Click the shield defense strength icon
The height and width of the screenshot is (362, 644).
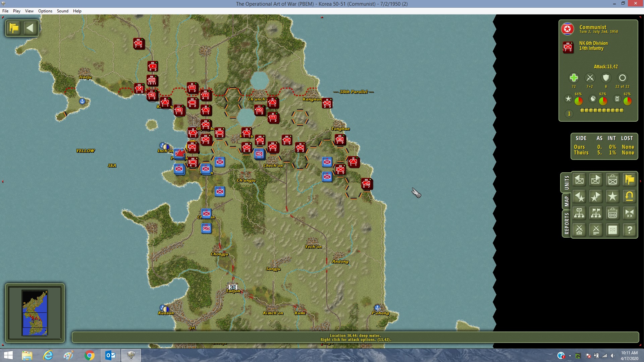pyautogui.click(x=606, y=78)
